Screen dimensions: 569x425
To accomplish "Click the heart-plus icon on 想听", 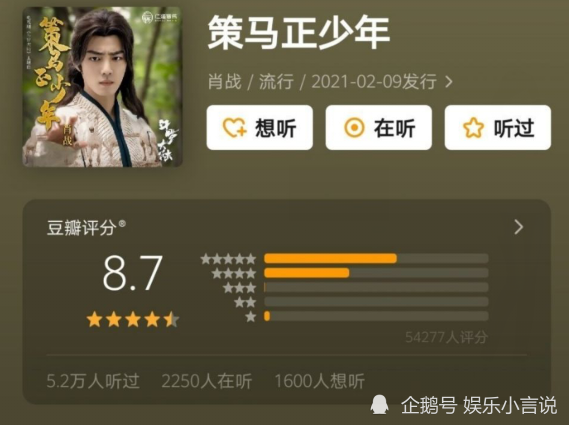I will click(235, 128).
